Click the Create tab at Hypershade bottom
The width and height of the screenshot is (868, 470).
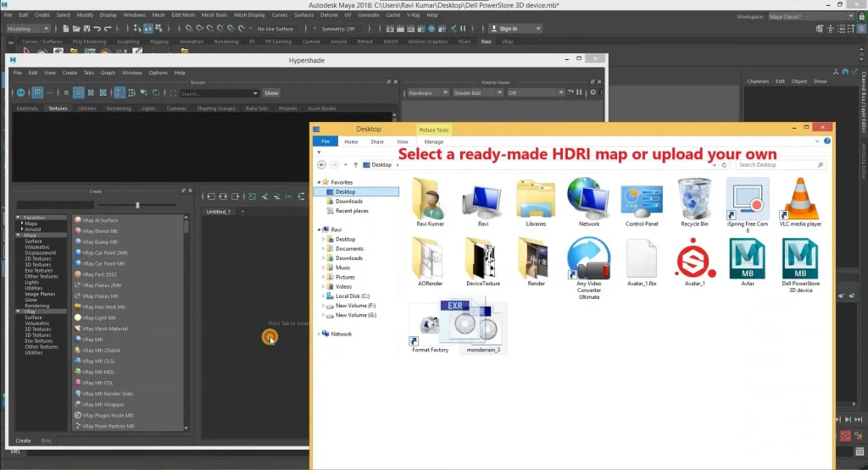click(23, 440)
